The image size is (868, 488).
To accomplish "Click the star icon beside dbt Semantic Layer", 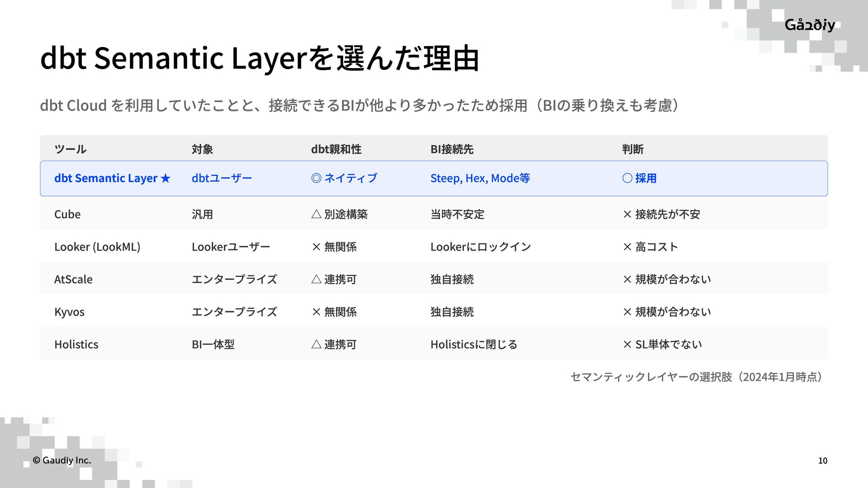I will click(x=165, y=178).
